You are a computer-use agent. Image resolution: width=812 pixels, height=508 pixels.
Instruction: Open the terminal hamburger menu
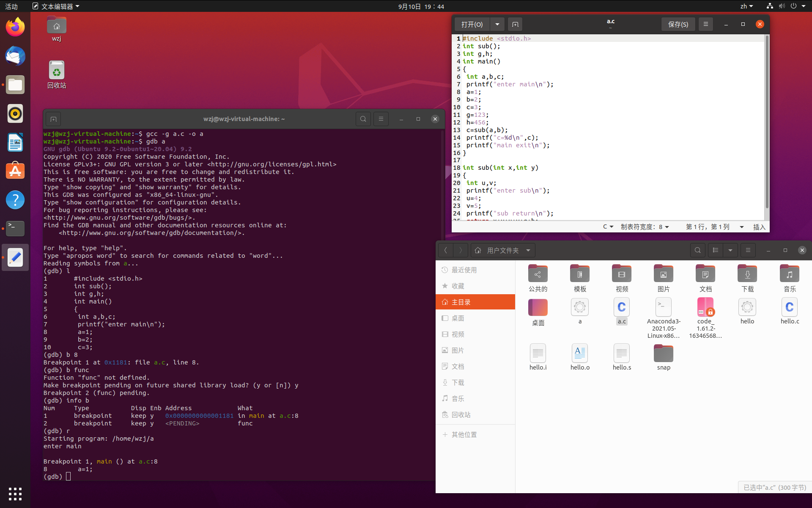[x=381, y=119]
